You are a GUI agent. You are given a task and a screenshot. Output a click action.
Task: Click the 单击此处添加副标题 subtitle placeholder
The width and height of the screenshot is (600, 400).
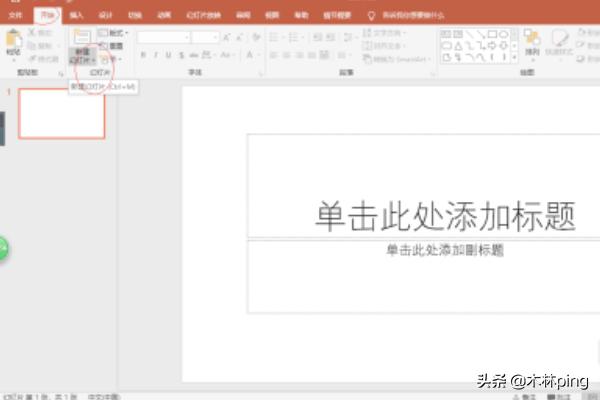445,250
